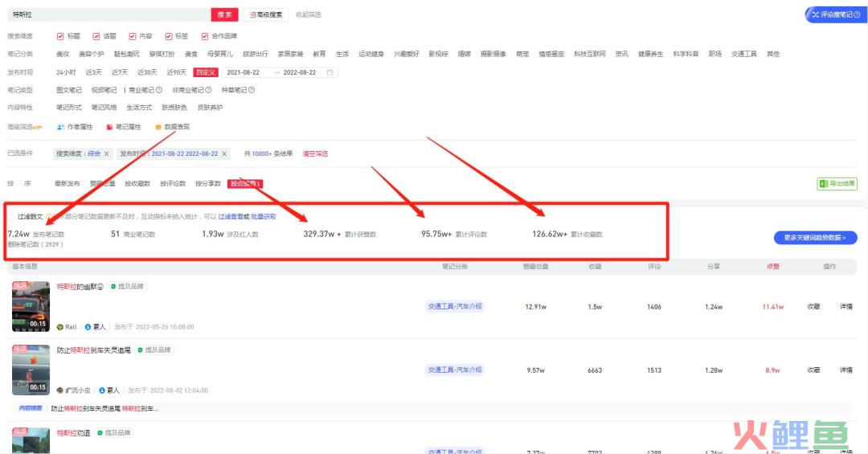Select the 美食 note category
This screenshot has width=868, height=454.
pyautogui.click(x=191, y=54)
